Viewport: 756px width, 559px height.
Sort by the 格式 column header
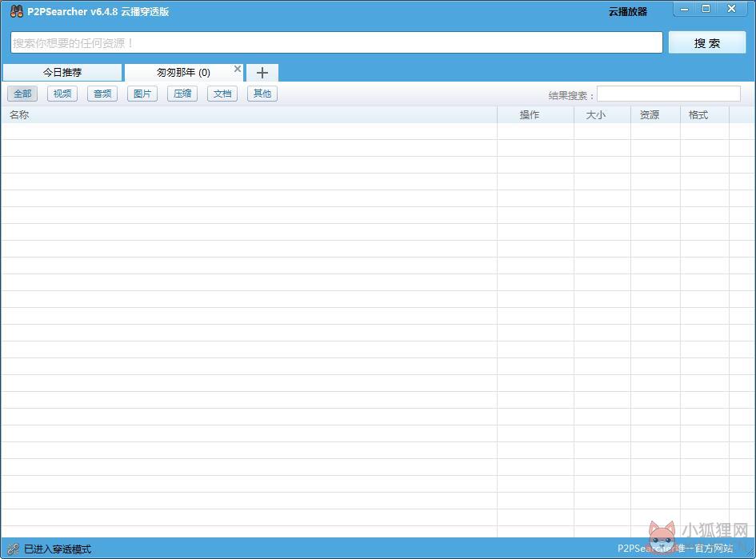click(705, 114)
